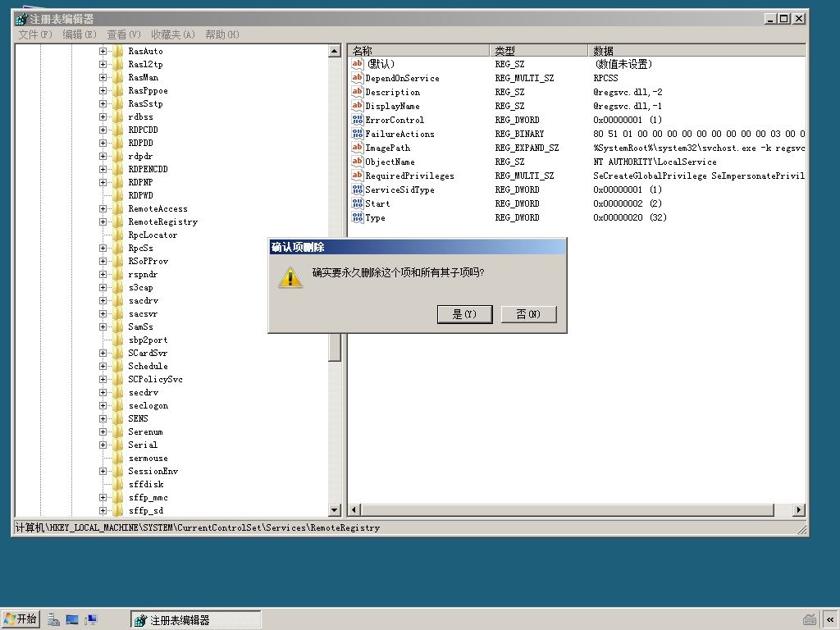This screenshot has width=840, height=630.
Task: Click the ErrorControl DWORD value icon
Action: 358,120
